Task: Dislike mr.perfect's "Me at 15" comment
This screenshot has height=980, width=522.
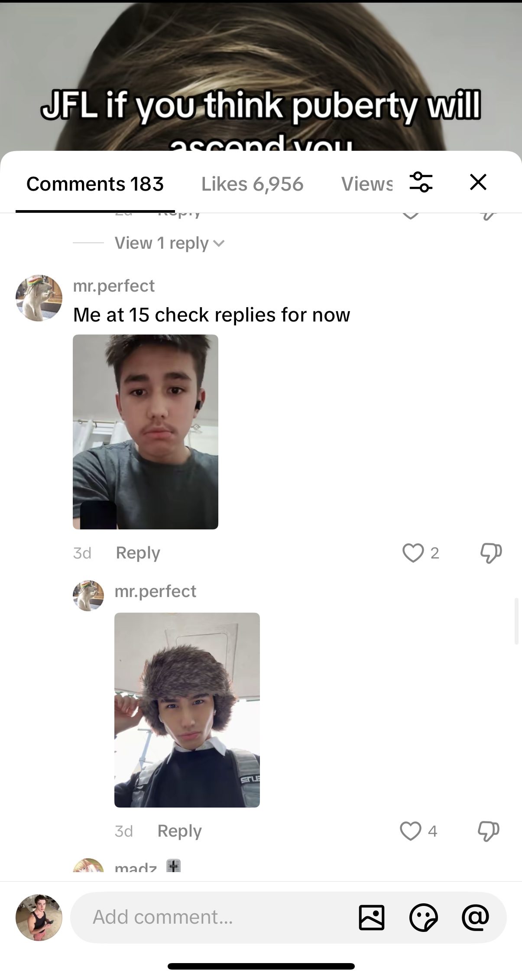Action: pos(490,553)
